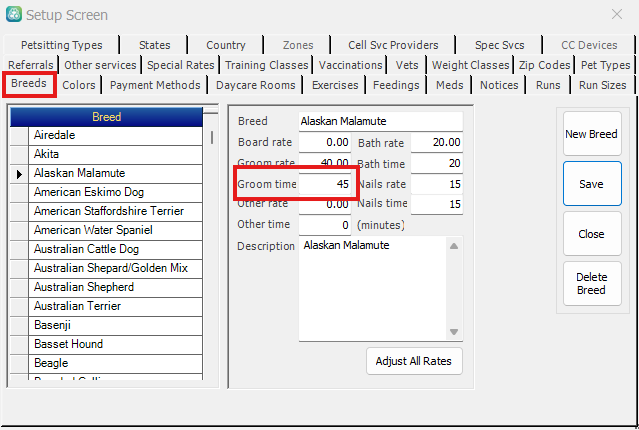Open the Vaccinations tab
This screenshot has height=430, width=639.
(350, 65)
